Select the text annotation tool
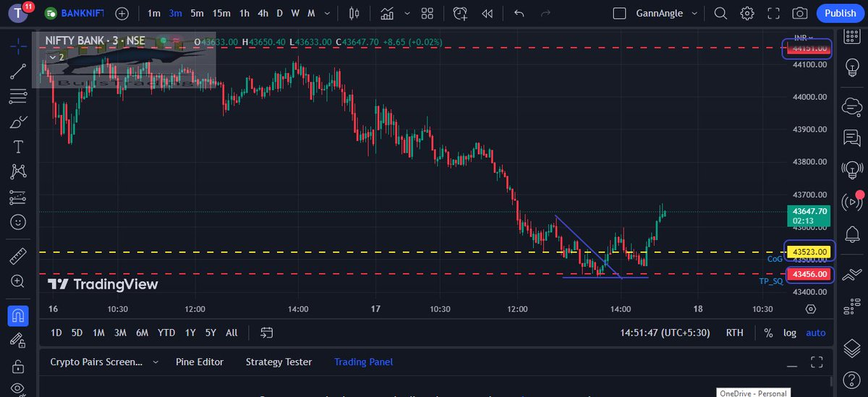The width and height of the screenshot is (868, 397). pyautogui.click(x=19, y=147)
